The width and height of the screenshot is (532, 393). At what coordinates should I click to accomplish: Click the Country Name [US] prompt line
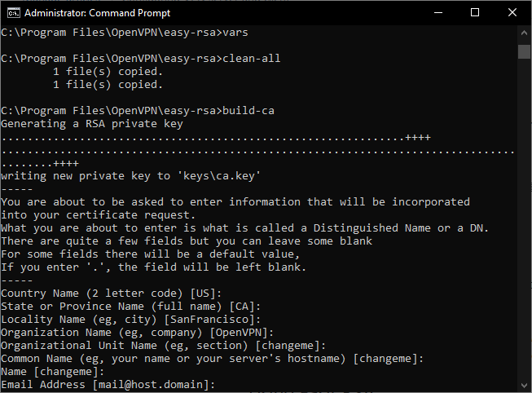pos(112,294)
